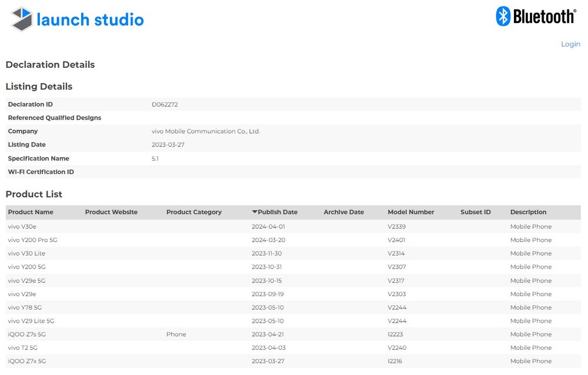The height and width of the screenshot is (375, 588).
Task: Select the vivo Y200 Pro 5G entry
Action: click(32, 240)
